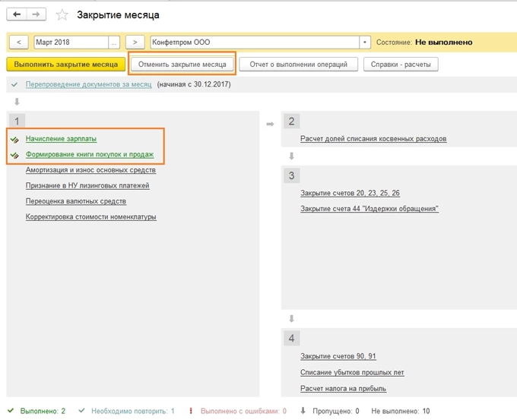Screen dimensions: 517x420
Task: Click the forward navigation arrow
Action: tap(36, 14)
